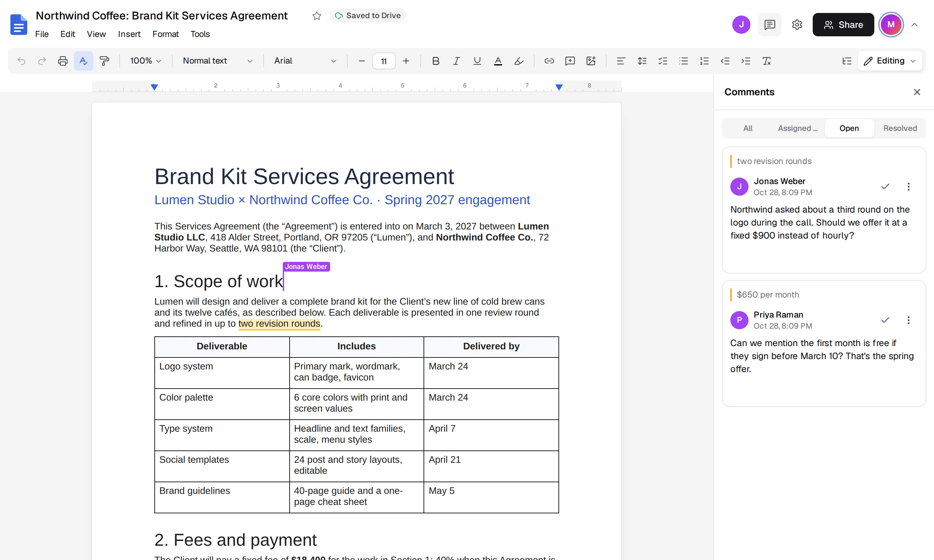Open comment history icon in header

point(770,25)
